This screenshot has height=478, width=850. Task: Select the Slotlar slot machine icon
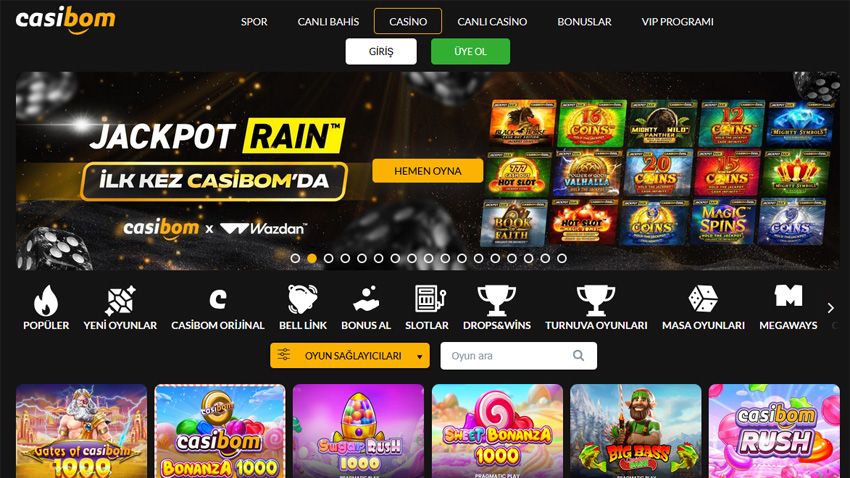click(429, 300)
